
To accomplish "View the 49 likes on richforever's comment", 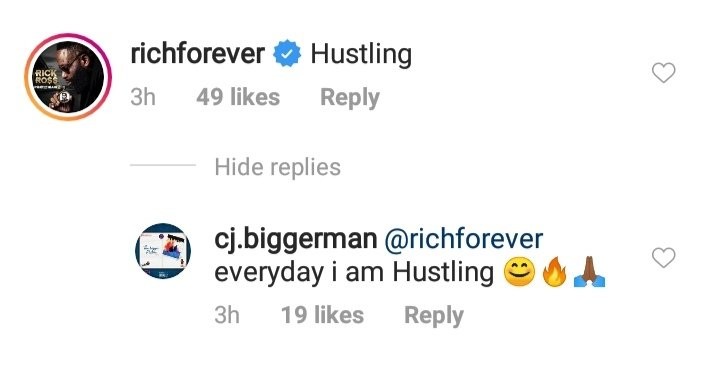I will tap(238, 97).
